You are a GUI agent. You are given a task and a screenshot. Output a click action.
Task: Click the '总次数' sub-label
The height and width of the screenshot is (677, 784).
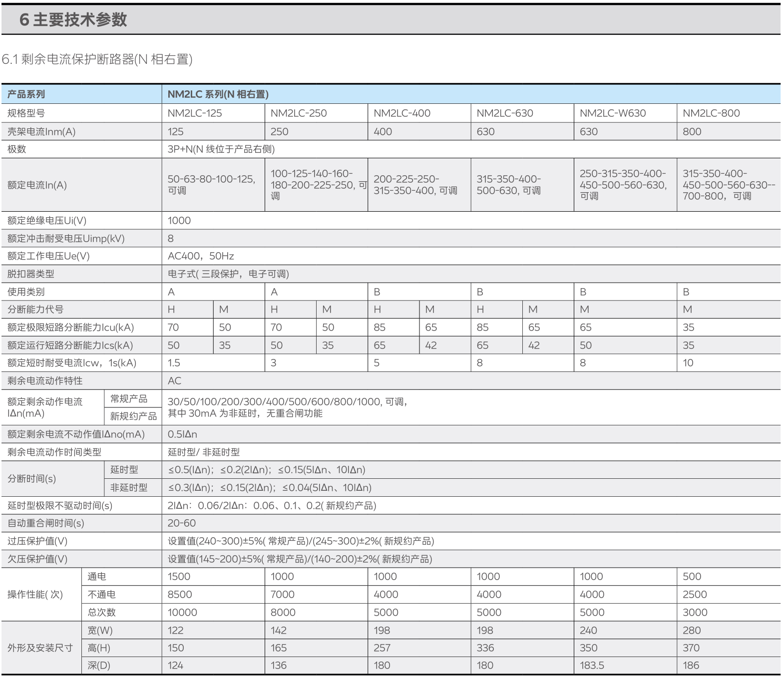pos(102,613)
